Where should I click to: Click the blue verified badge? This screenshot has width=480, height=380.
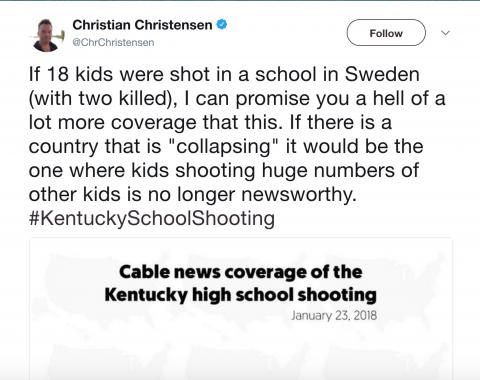(222, 25)
